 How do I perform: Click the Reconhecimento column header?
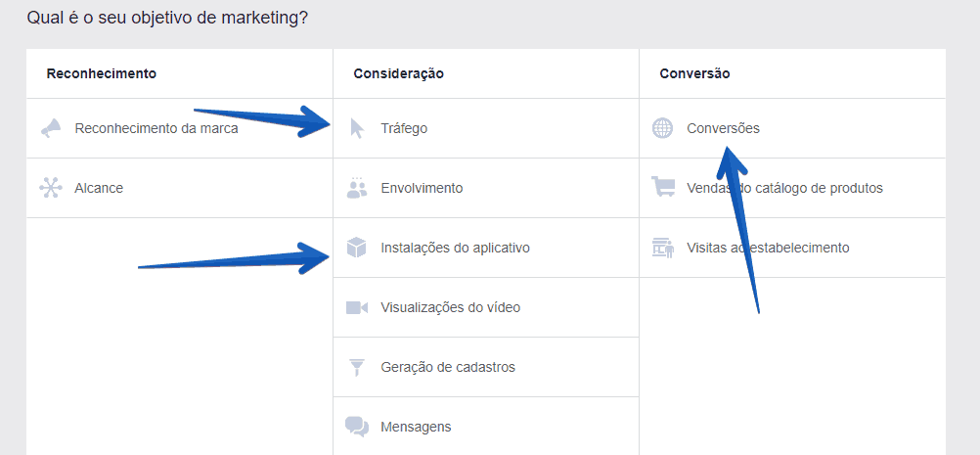click(x=102, y=73)
